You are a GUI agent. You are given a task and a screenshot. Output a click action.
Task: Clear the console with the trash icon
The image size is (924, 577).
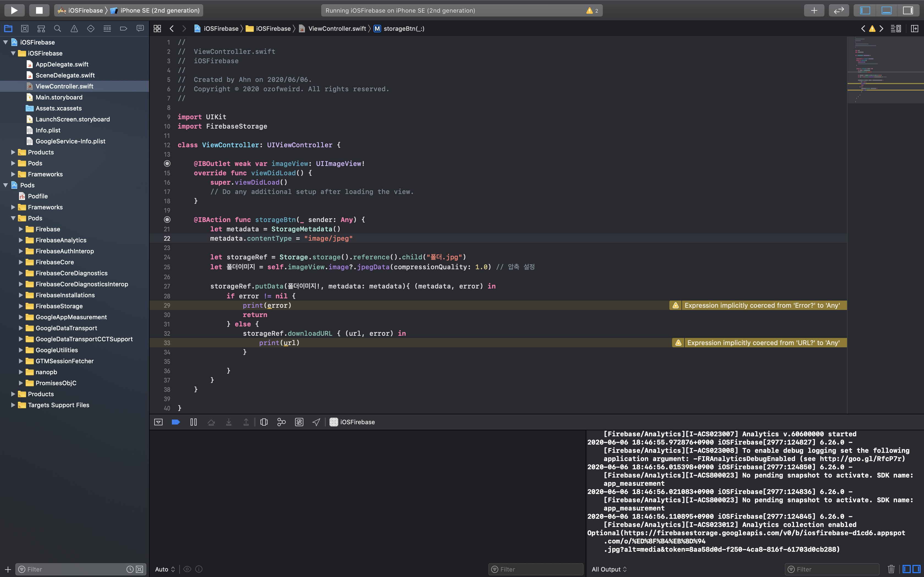891,569
